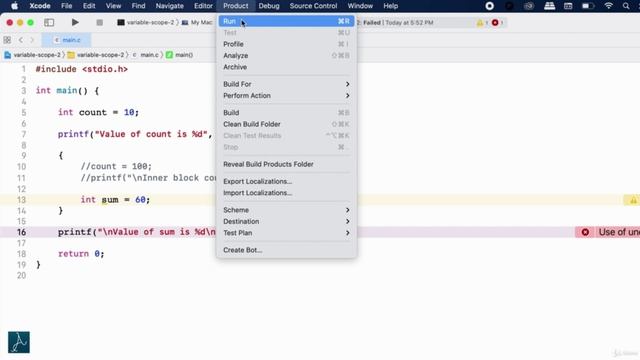The image size is (640, 360).
Task: Open the Navigate menu
Action: coord(169,6)
